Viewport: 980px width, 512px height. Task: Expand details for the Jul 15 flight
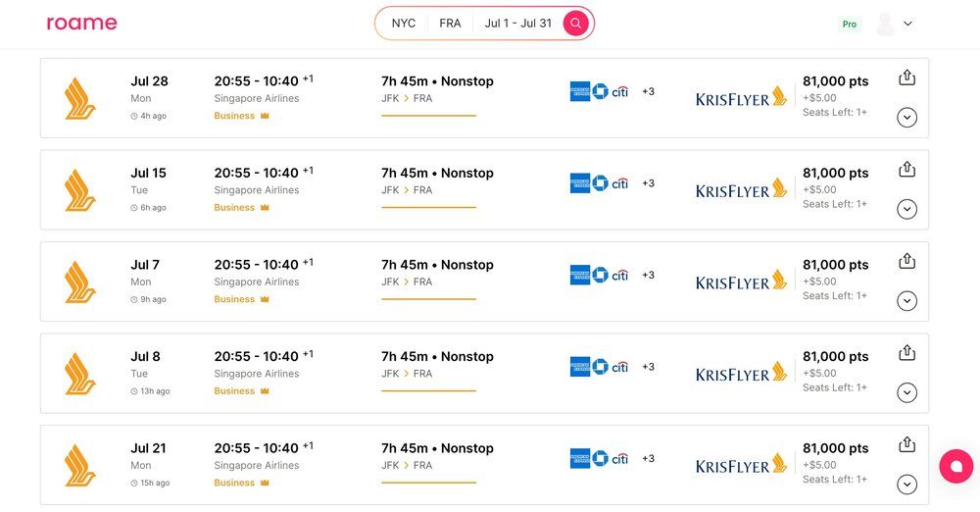point(906,209)
